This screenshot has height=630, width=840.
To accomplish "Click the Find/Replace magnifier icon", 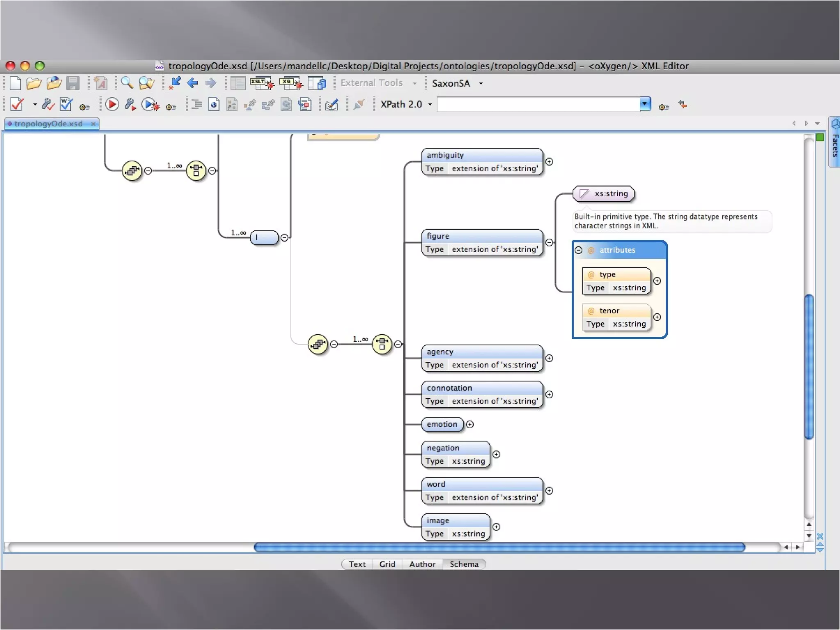I will (127, 83).
